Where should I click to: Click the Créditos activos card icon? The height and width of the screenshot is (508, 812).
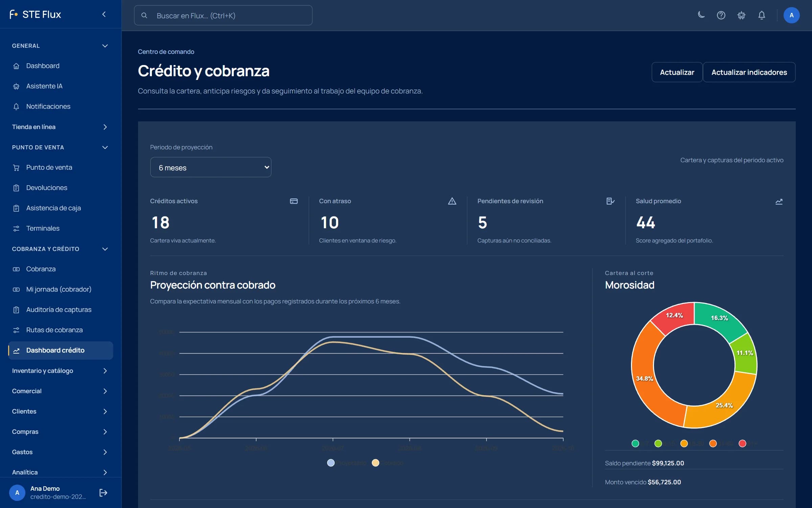click(294, 201)
